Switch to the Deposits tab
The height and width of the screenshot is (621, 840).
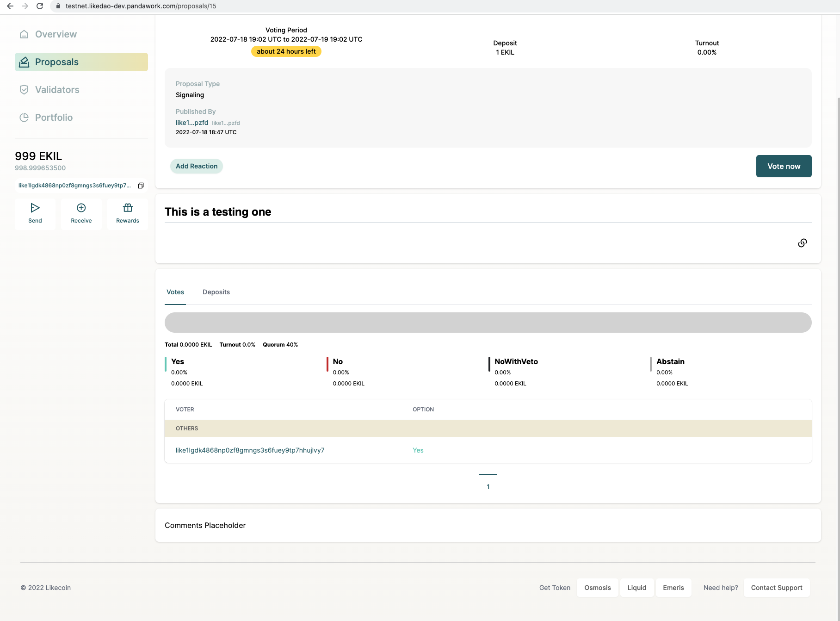click(216, 292)
